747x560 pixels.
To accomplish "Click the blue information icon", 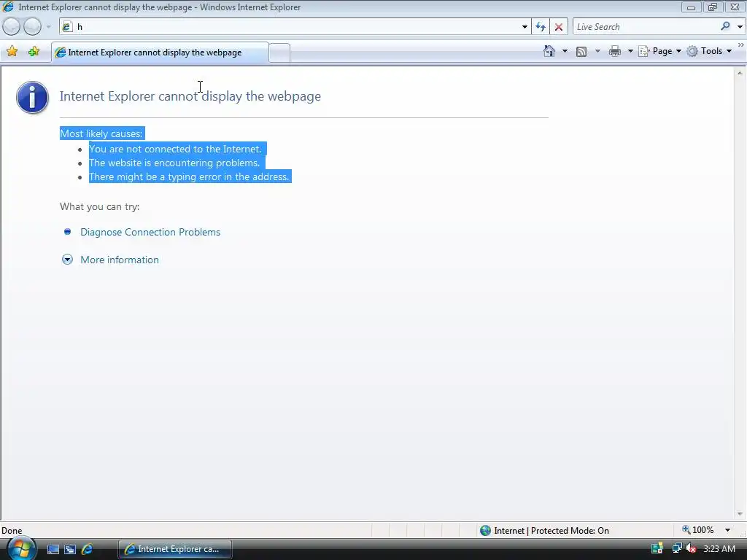I will coord(32,97).
